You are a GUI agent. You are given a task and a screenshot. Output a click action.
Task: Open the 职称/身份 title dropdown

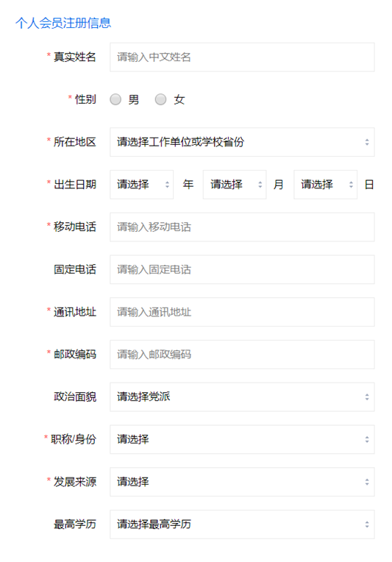tap(242, 439)
